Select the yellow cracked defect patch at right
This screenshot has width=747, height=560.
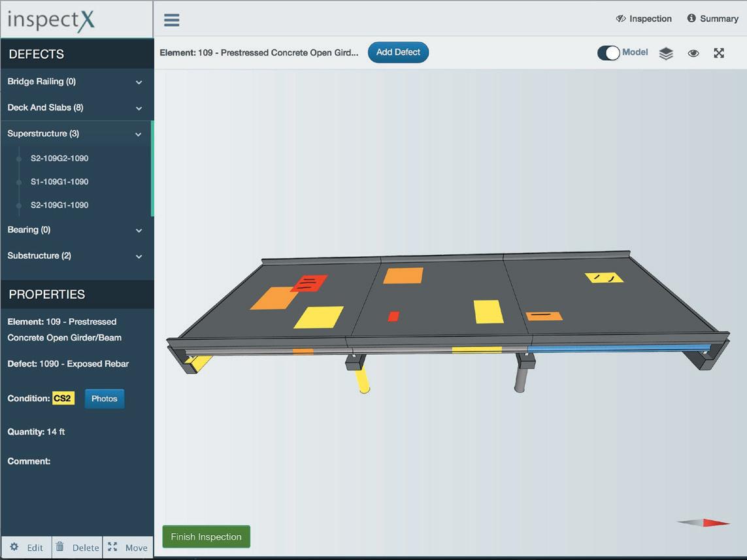pos(604,277)
